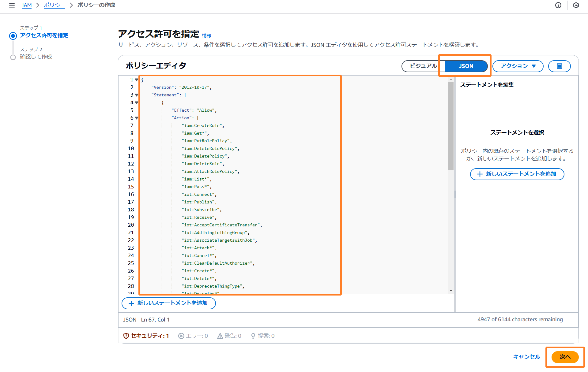Click the warning triangle icon

(x=220, y=336)
